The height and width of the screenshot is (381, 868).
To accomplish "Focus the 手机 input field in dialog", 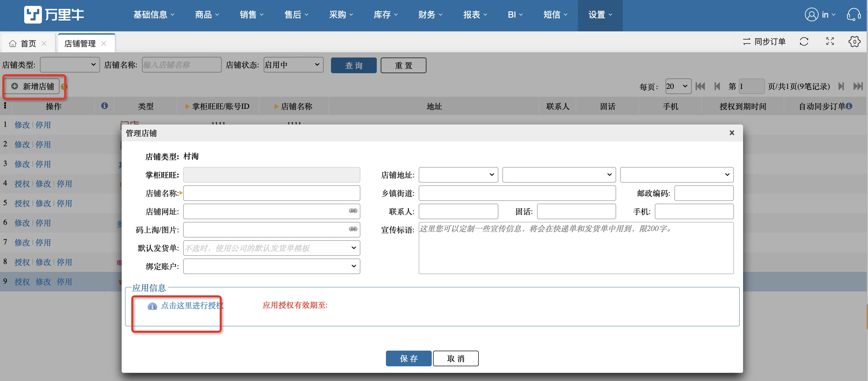I will click(694, 211).
